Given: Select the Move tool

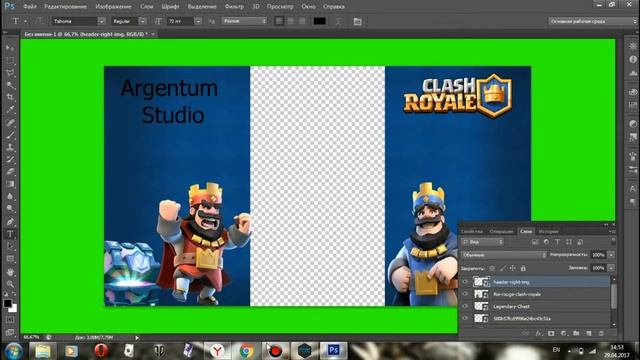Looking at the screenshot, I should pyautogui.click(x=10, y=48).
